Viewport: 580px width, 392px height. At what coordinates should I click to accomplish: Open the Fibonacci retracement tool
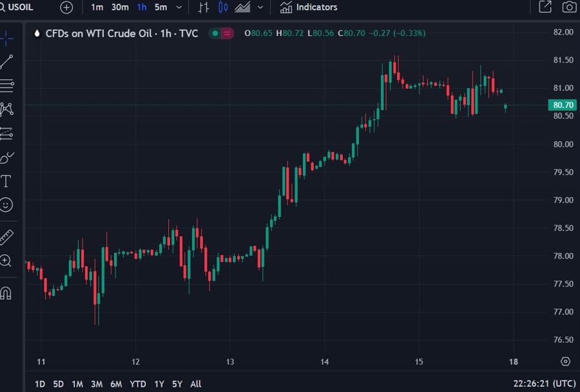6,86
